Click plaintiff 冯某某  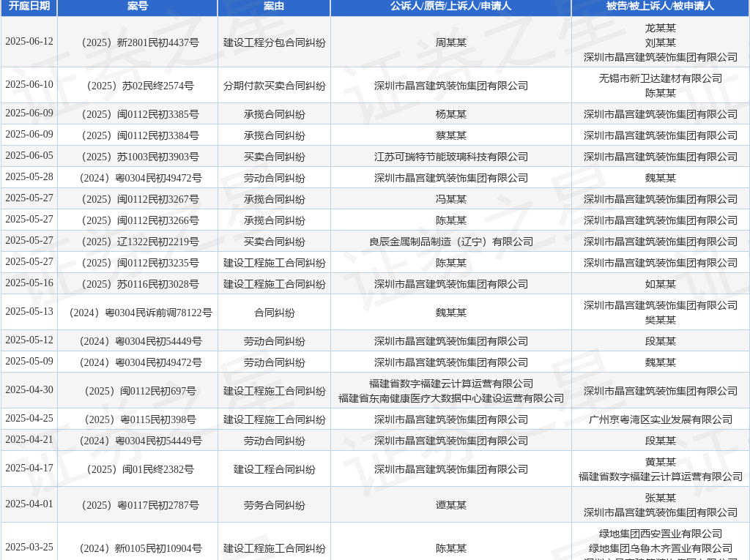tap(450, 199)
